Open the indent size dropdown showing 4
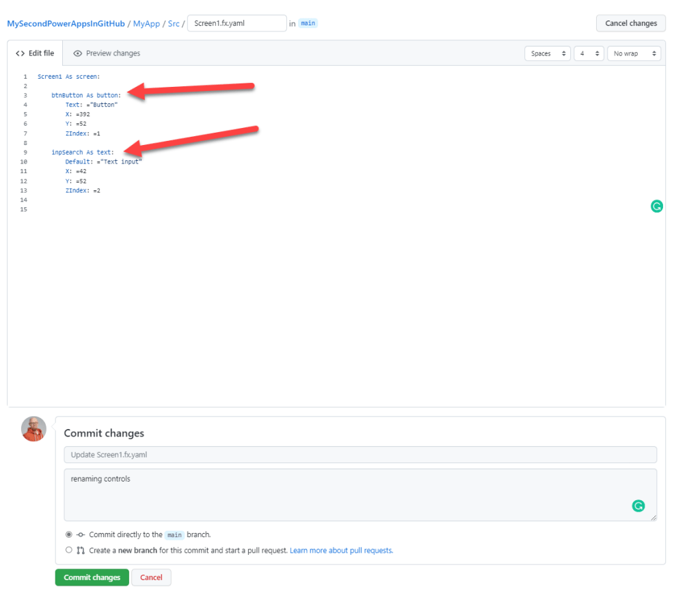 (588, 53)
